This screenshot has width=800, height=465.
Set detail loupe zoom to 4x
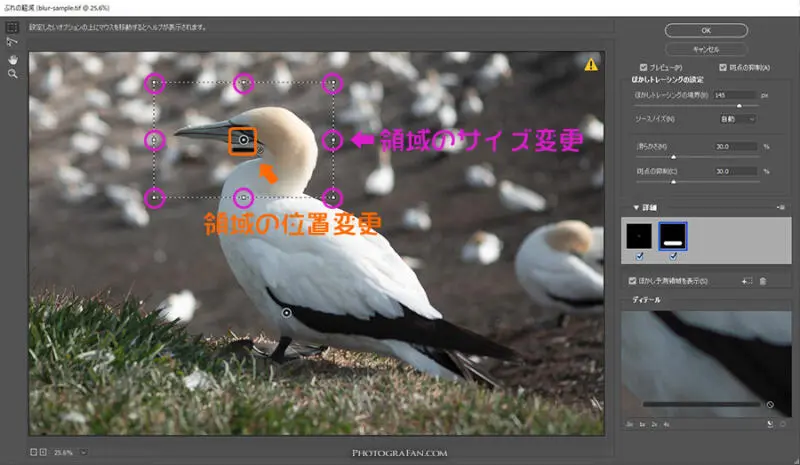(x=666, y=424)
